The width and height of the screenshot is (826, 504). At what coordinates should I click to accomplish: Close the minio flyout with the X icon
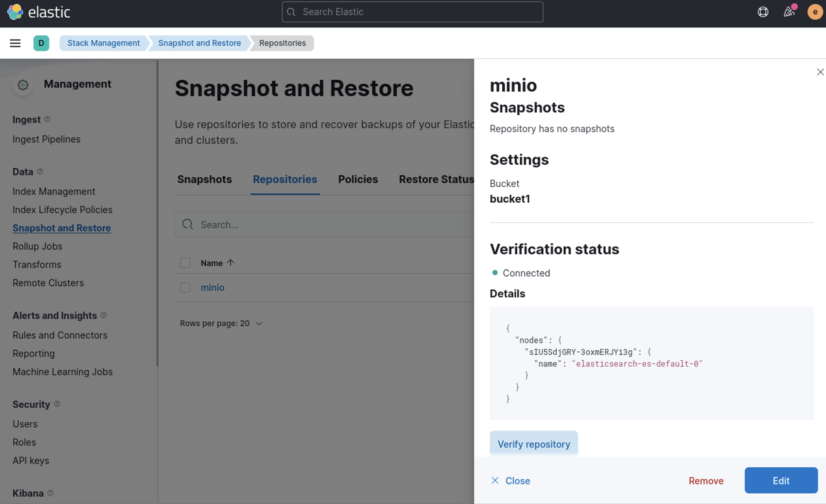[820, 72]
